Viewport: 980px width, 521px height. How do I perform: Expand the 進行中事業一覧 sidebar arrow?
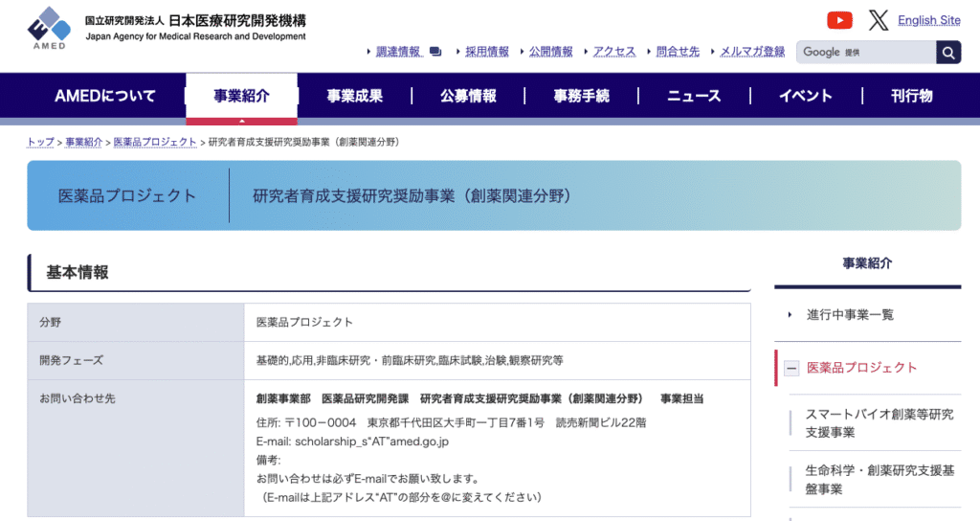coord(790,315)
